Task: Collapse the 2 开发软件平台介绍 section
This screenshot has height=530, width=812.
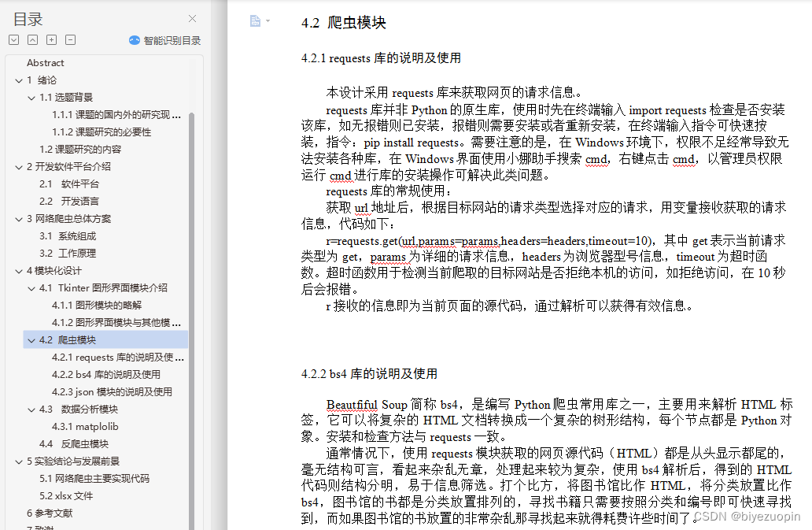Action: tap(19, 167)
